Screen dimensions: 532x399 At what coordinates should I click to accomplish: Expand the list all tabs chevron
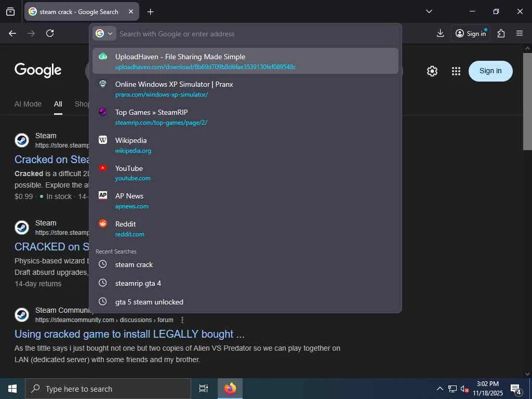[x=429, y=11]
